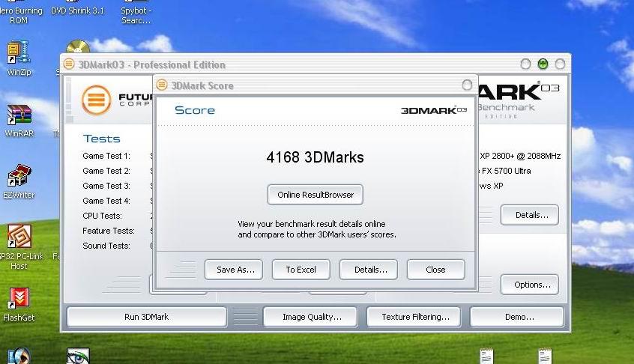Launch the Demo... button
Screen dimensions: 634x364
[517, 317]
